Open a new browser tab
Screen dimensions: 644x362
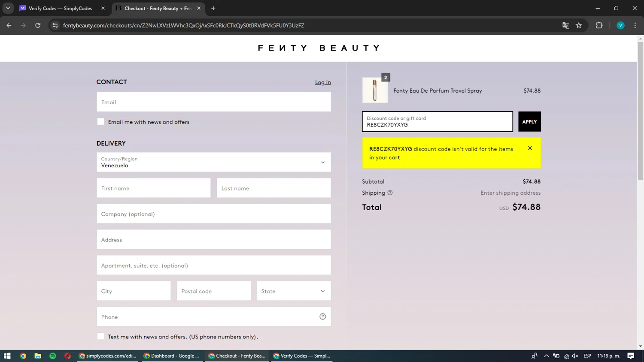tap(213, 8)
